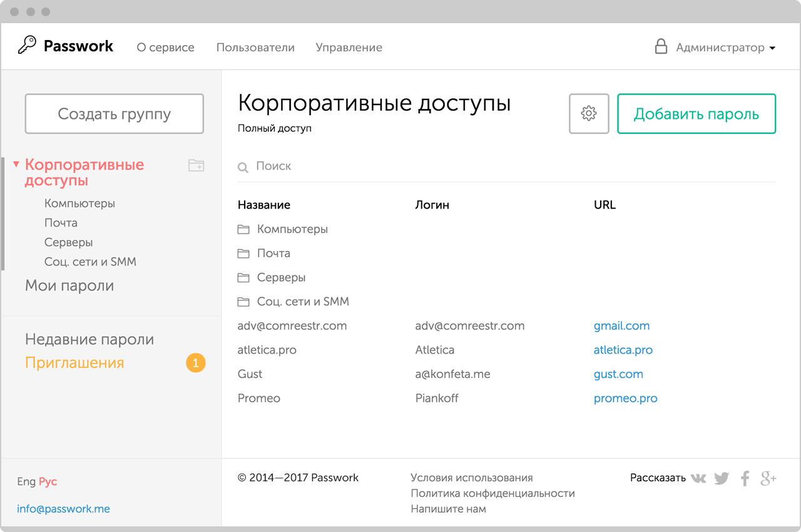
Task: Click folder icon next to Компьютеры row
Action: (243, 230)
